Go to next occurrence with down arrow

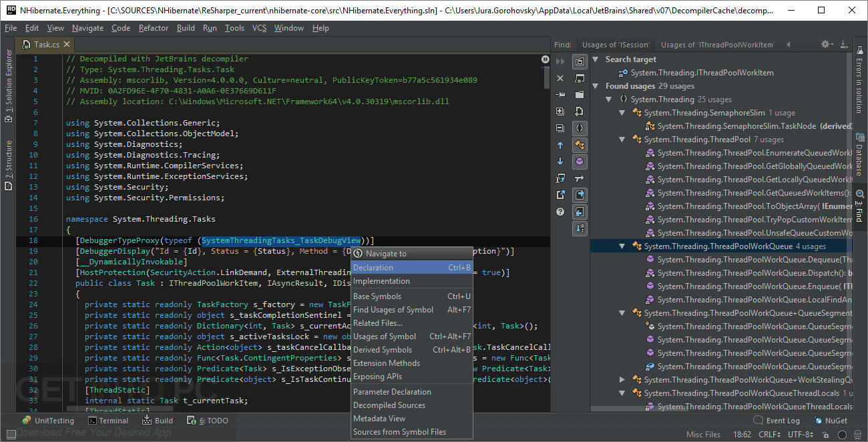(560, 162)
